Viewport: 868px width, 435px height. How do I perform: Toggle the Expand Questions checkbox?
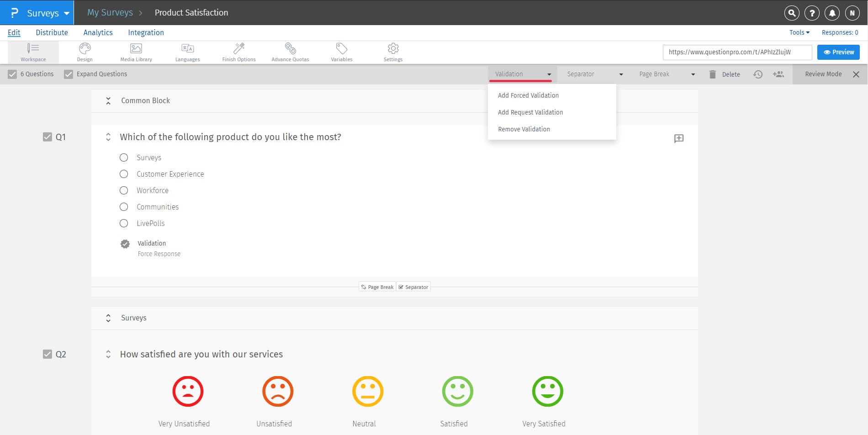[69, 73]
